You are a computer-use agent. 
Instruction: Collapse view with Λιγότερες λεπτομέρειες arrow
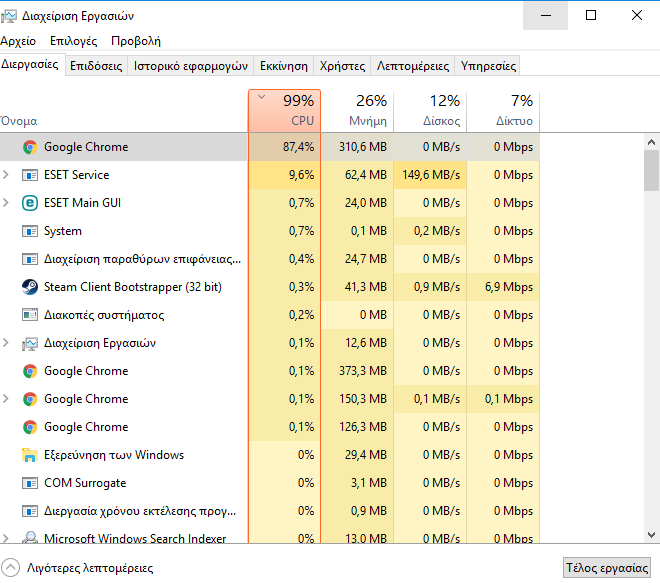click(x=11, y=567)
